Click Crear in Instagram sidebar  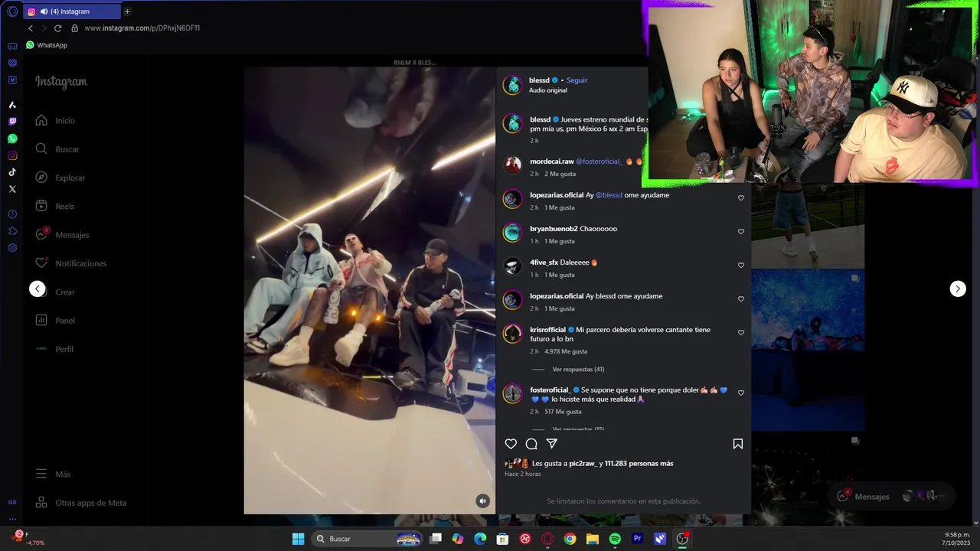tap(55, 292)
